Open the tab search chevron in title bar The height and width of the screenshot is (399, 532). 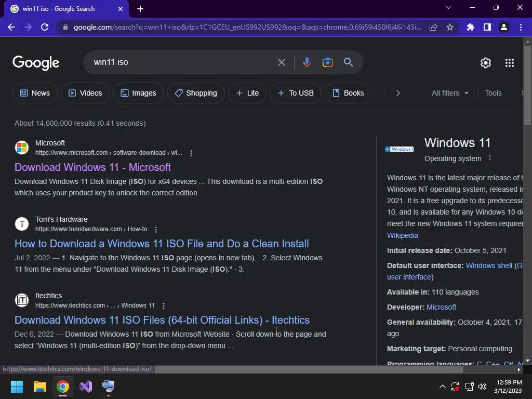448,7
